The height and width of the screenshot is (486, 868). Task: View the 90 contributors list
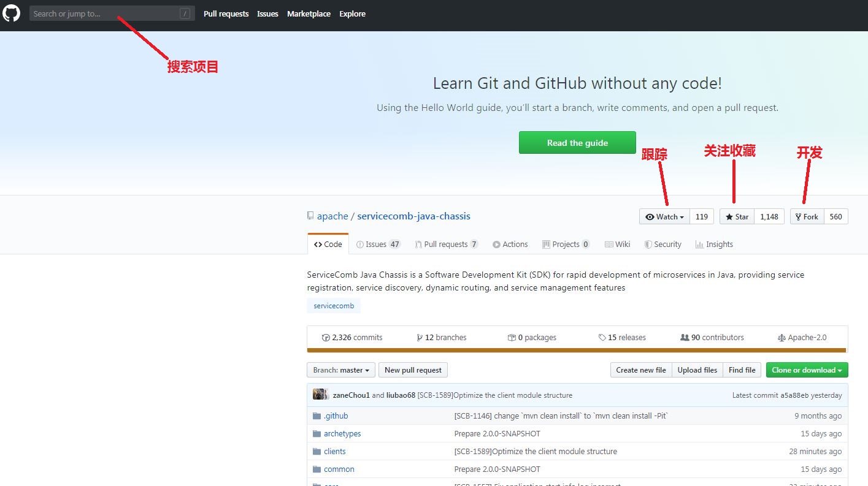pos(712,337)
